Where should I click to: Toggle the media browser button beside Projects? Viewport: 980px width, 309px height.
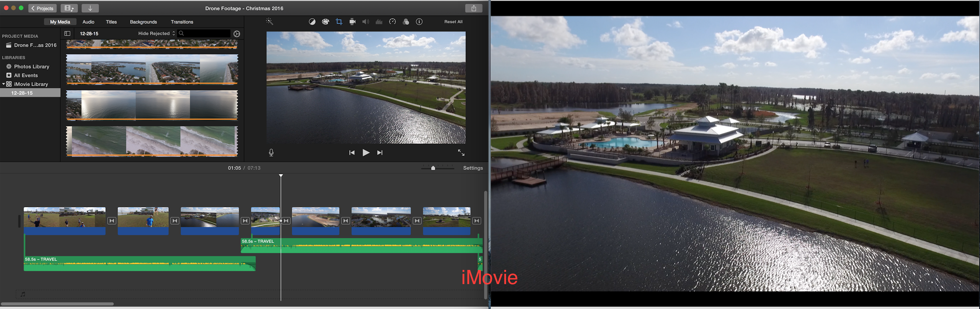tap(69, 8)
